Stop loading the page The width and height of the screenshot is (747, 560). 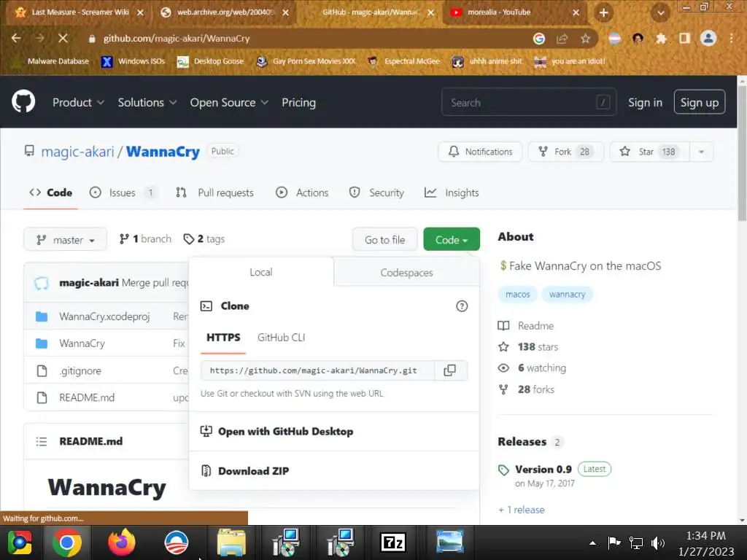63,38
